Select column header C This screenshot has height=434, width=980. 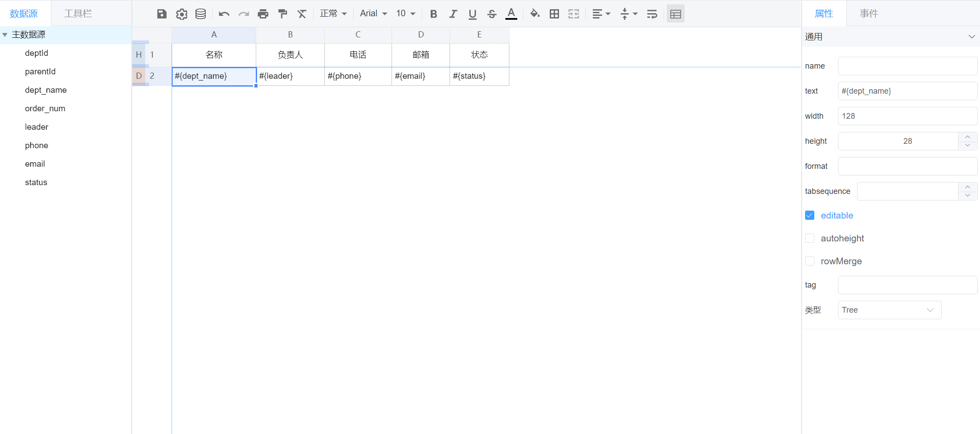coord(358,35)
